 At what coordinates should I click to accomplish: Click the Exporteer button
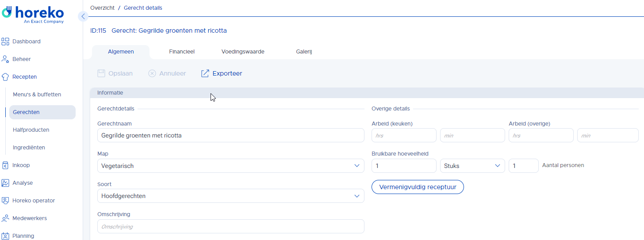point(222,73)
